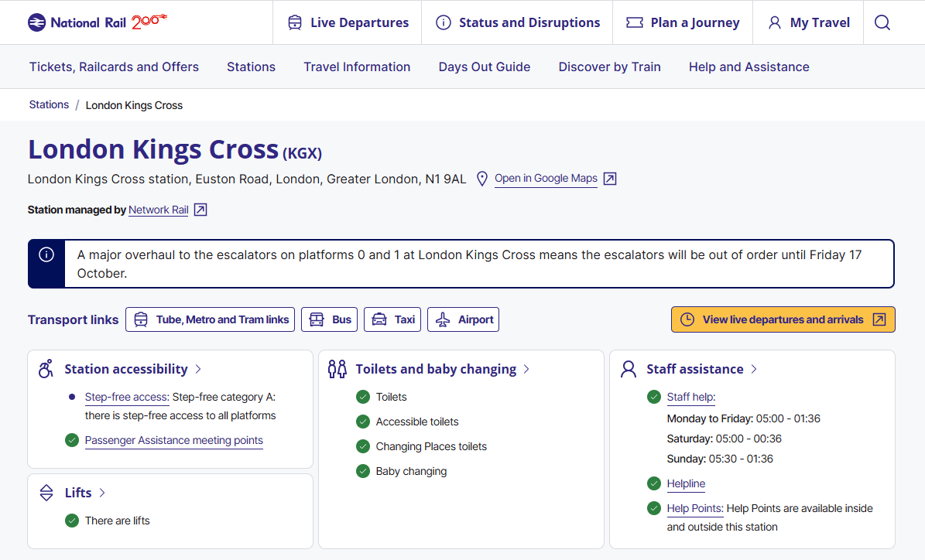Viewport: 925px width, 560px height.
Task: Click the clock icon in View live departures button
Action: [x=687, y=319]
